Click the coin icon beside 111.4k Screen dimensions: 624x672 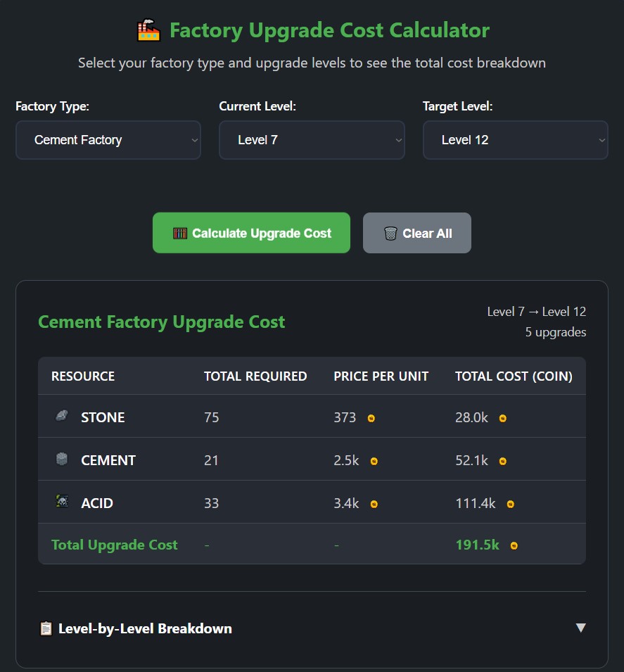(x=510, y=504)
